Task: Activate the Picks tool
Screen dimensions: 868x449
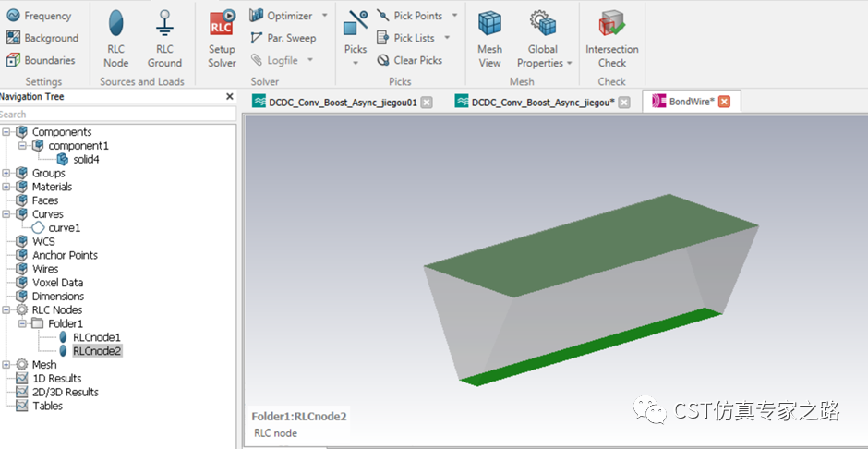Action: 356,31
